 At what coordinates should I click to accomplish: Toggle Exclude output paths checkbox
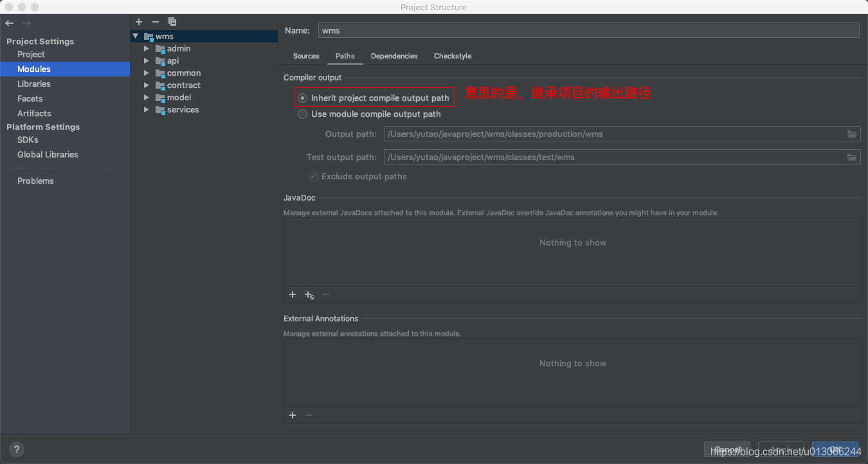pos(312,175)
